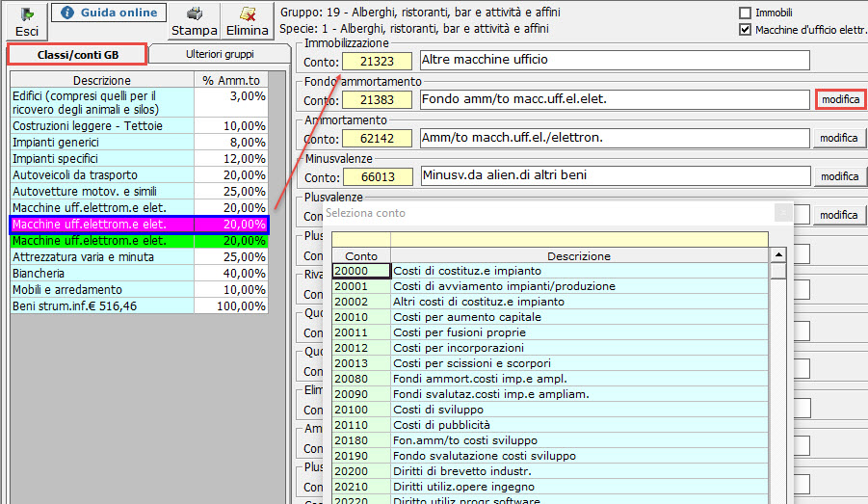Select account 20090 Fondi svalutaz.costi imp.
This screenshot has width=868, height=504.
[x=550, y=394]
